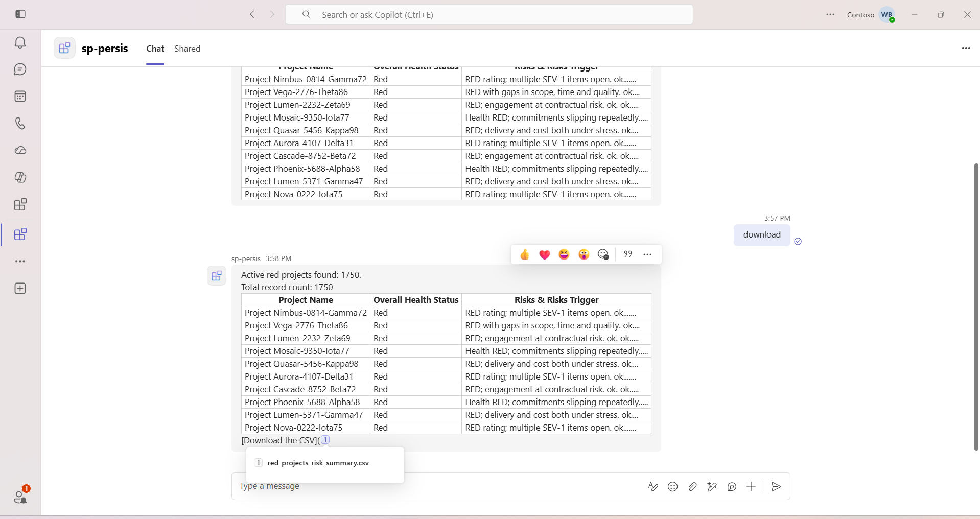Open the Calls phone icon

click(x=20, y=124)
